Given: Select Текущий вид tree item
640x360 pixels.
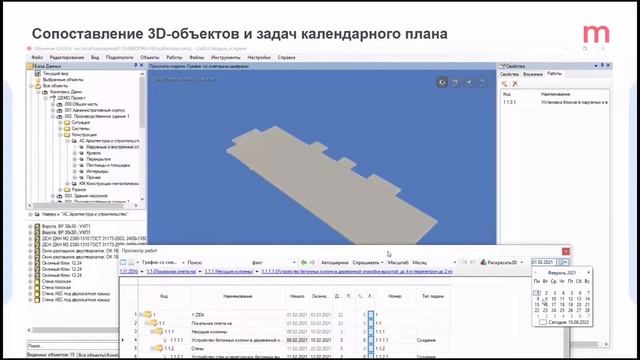Looking at the screenshot, I should click(x=55, y=73).
